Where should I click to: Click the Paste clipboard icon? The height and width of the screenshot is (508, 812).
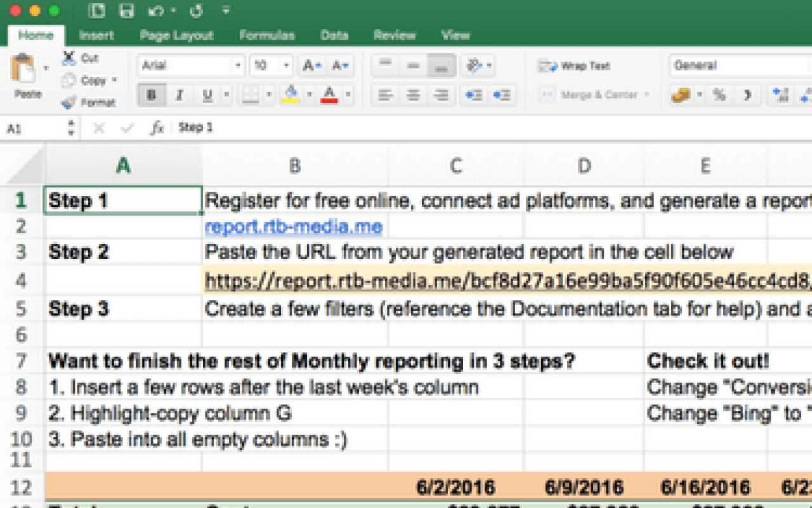pos(23,69)
